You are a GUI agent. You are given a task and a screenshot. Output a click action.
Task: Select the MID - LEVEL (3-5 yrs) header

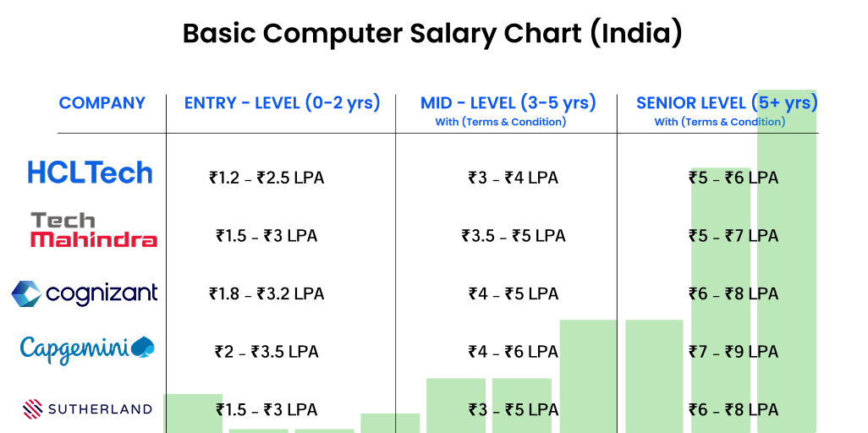[x=508, y=103]
